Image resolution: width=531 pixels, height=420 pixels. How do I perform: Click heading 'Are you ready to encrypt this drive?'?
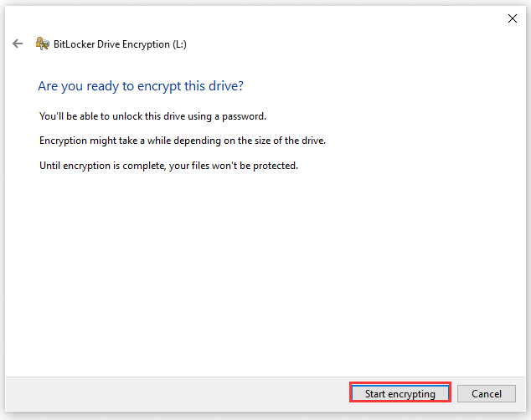click(x=141, y=86)
